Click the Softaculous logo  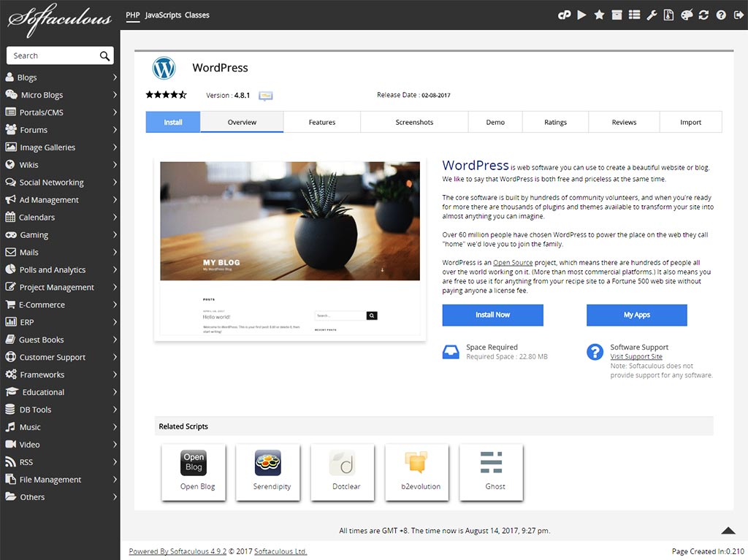60,20
